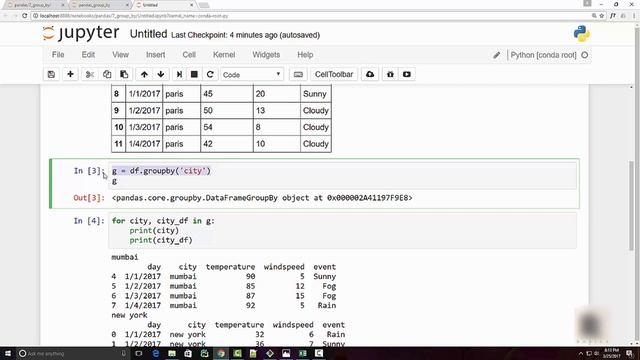Viewport: 640px width, 360px height.
Task: Insert cell below with plus icon
Action: click(x=70, y=74)
